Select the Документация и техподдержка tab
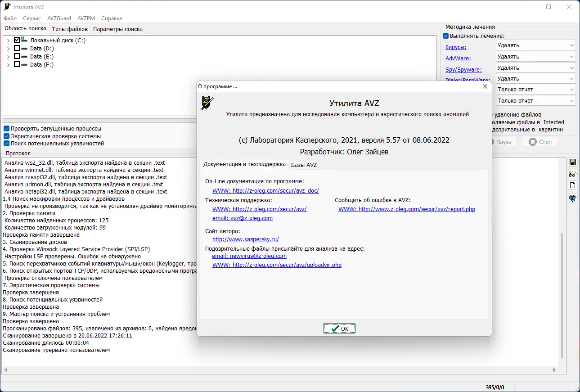 tap(244, 164)
